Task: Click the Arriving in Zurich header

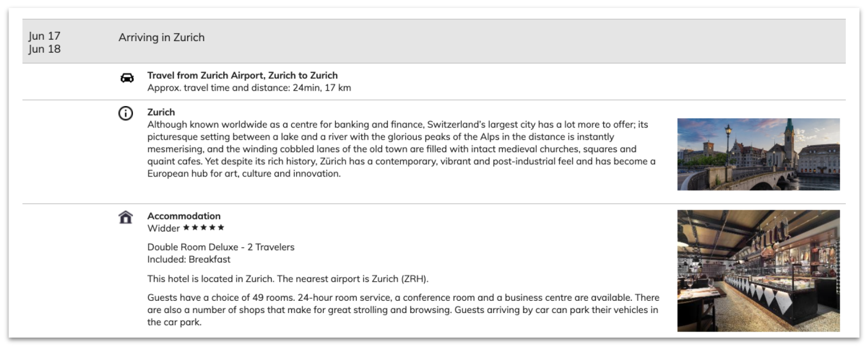Action: [162, 37]
